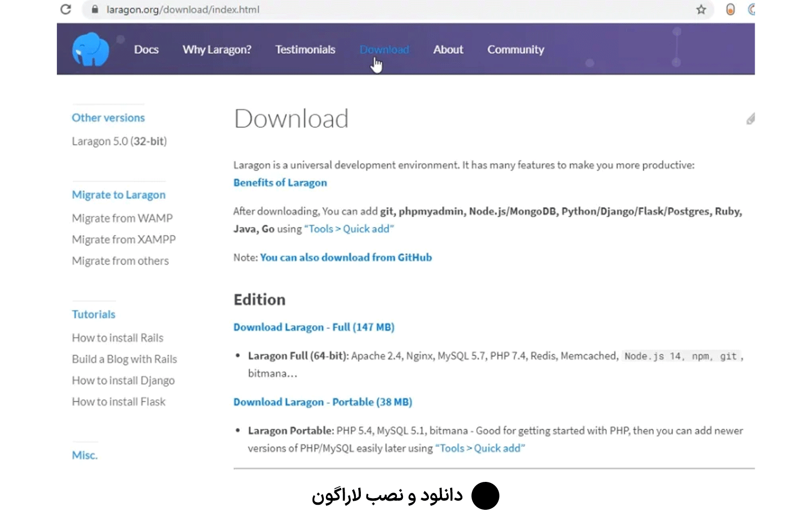Open the Docs menu item

tap(146, 49)
